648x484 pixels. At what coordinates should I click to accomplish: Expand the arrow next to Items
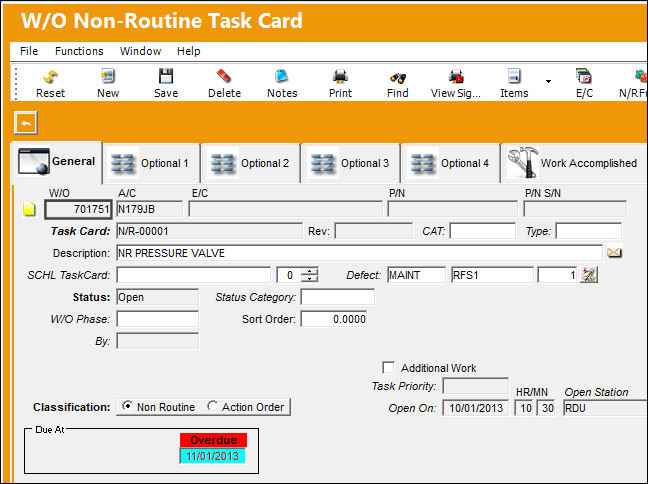[x=548, y=81]
